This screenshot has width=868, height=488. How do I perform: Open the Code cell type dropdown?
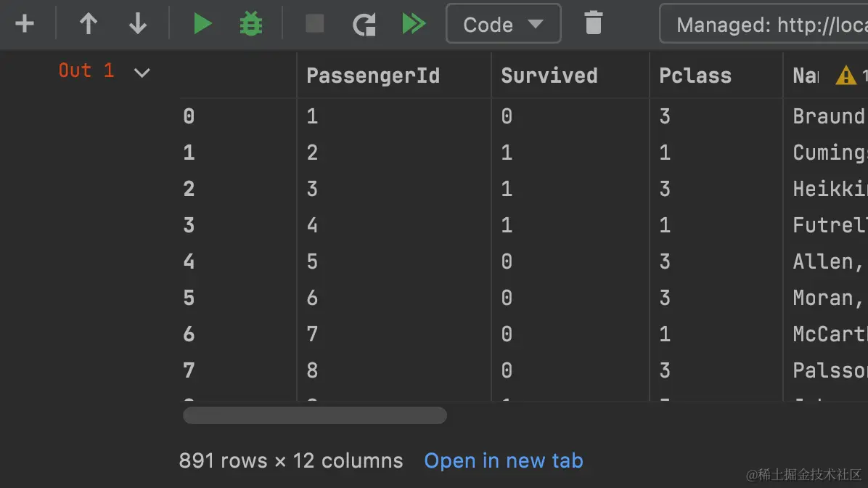click(503, 24)
